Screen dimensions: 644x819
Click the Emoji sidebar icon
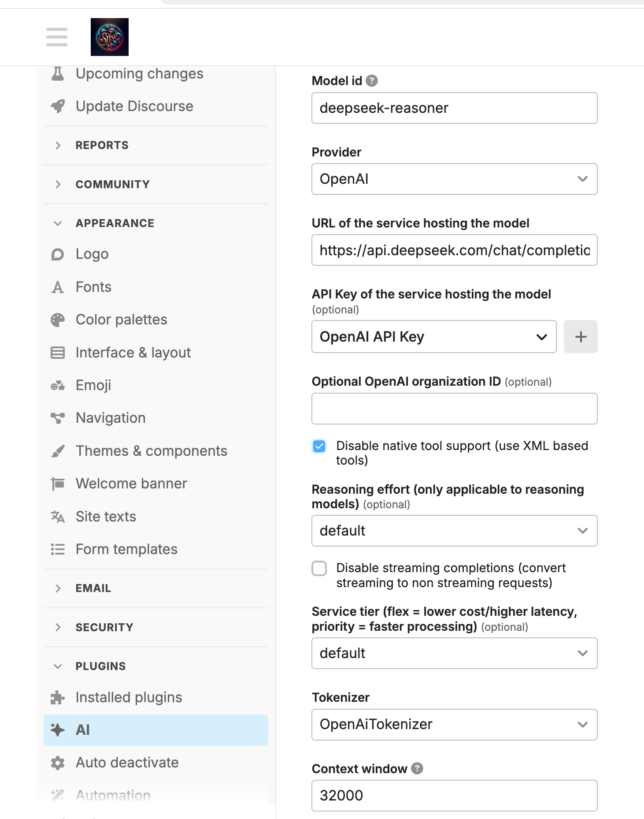tap(58, 385)
